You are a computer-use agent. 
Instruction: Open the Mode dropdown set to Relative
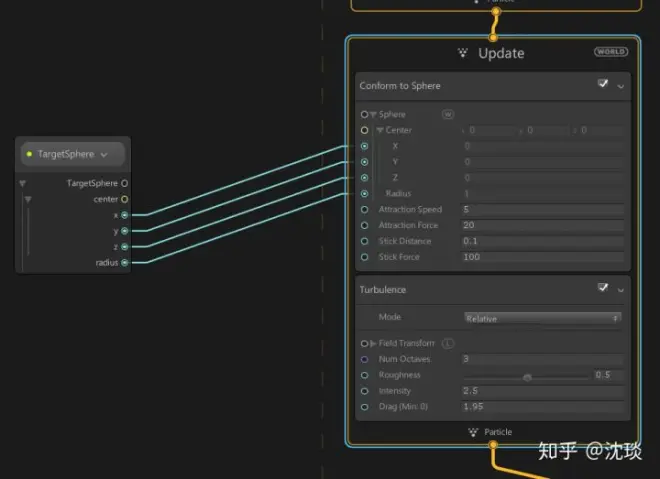tap(542, 318)
